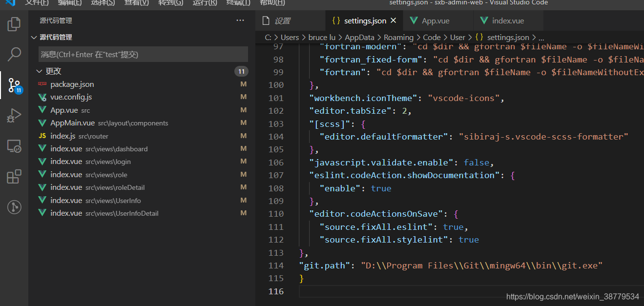Open Source Control view with 11 badge
This screenshot has width=644, height=306.
pyautogui.click(x=14, y=85)
